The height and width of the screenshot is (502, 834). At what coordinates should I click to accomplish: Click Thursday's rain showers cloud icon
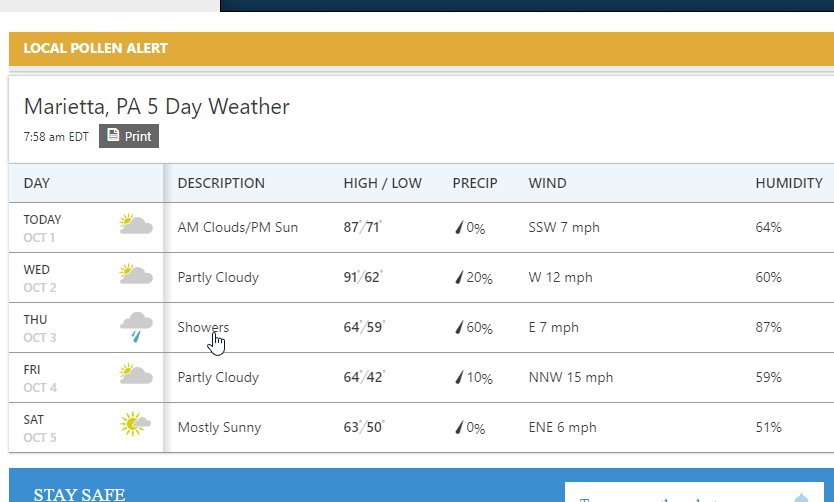coord(136,327)
